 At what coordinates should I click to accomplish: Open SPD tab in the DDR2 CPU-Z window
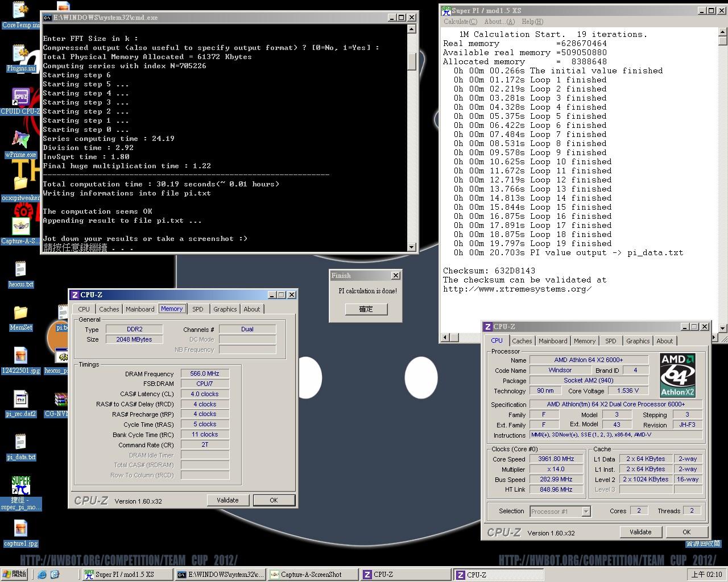coord(197,309)
